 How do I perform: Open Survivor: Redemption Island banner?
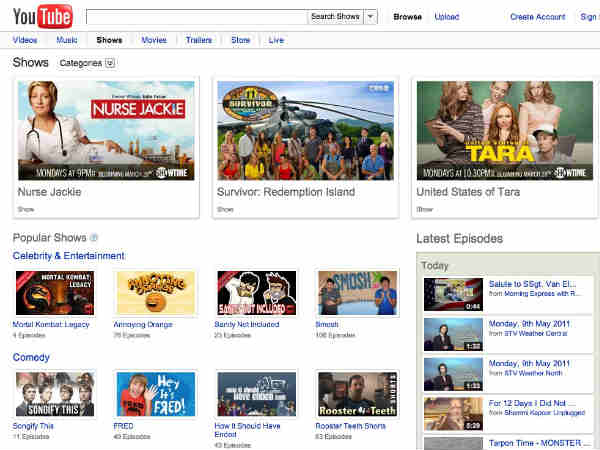306,130
